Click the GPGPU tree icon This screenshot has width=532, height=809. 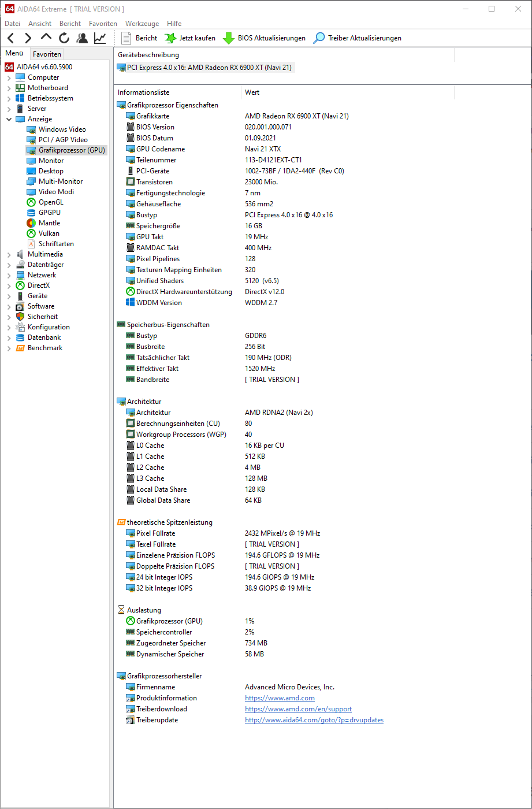click(x=31, y=213)
